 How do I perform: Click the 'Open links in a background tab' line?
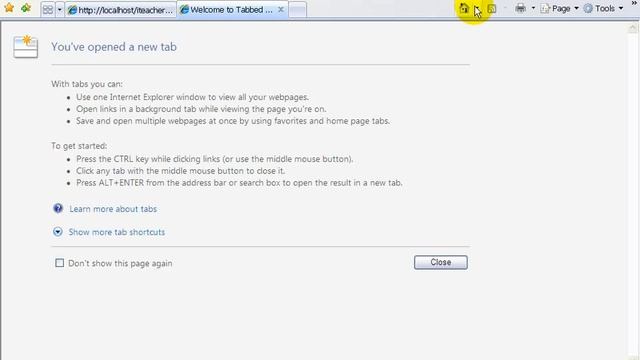201,109
